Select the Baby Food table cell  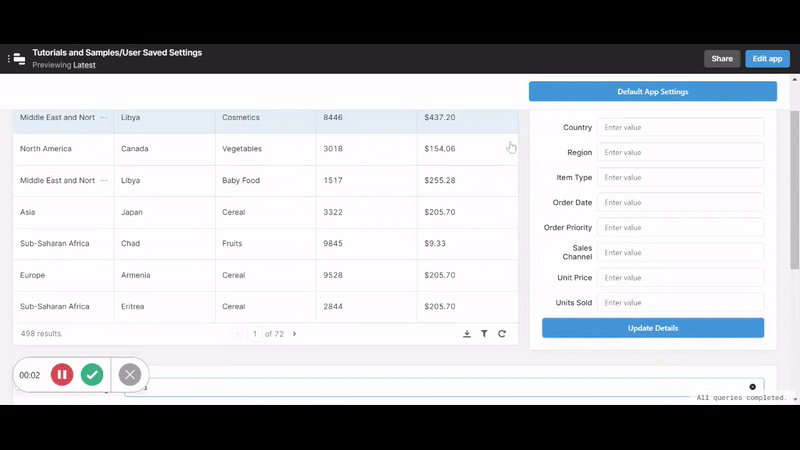pos(265,181)
